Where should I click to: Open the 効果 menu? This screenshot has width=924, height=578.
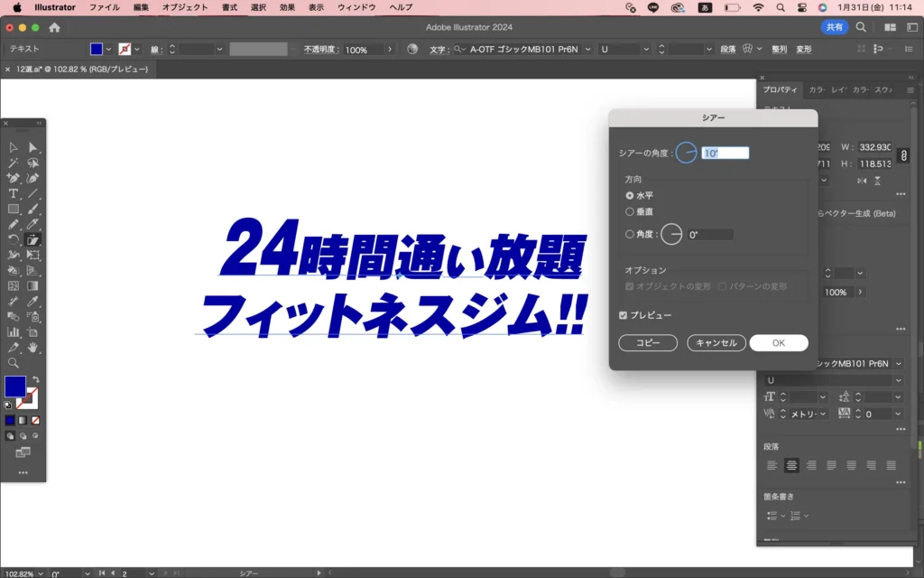(287, 7)
